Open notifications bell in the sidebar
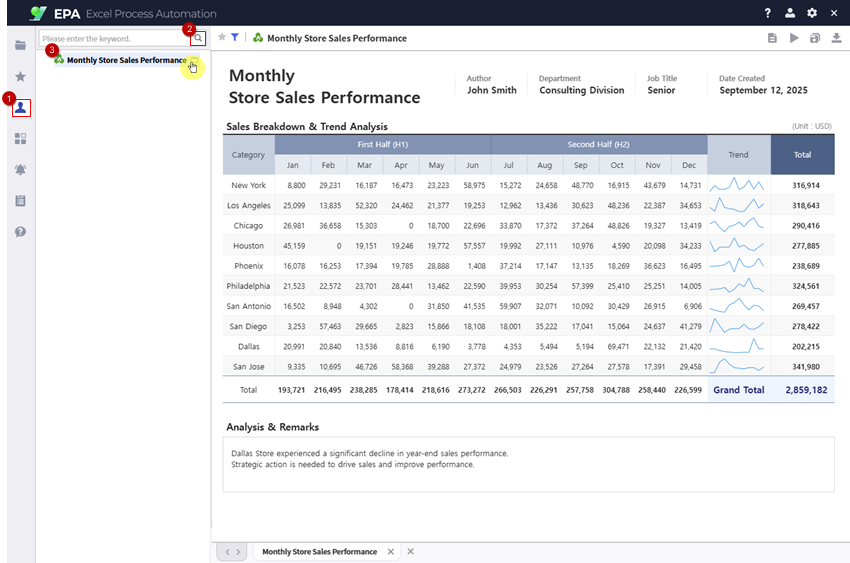850x563 pixels. click(20, 170)
